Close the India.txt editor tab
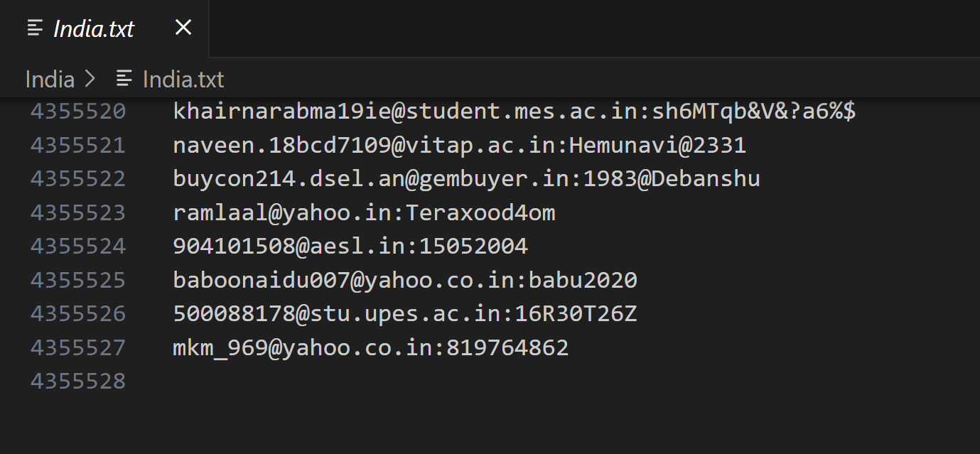Image resolution: width=980 pixels, height=454 pixels. 183,28
